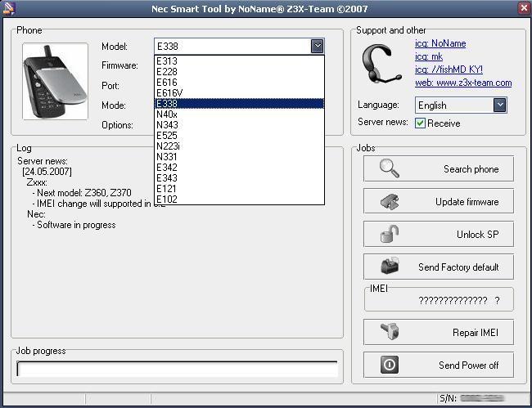
Task: Close the Nec Smart Tool window
Action: coord(524,8)
